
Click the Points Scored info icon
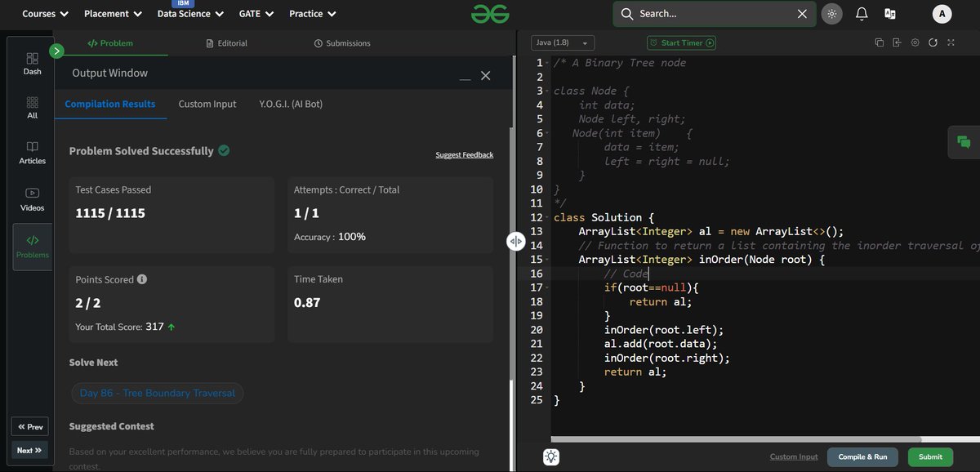pos(142,279)
